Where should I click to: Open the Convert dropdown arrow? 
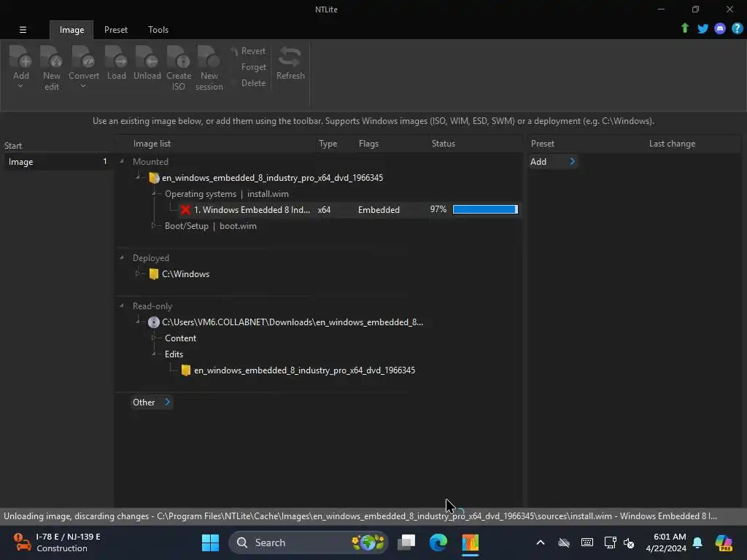(83, 86)
